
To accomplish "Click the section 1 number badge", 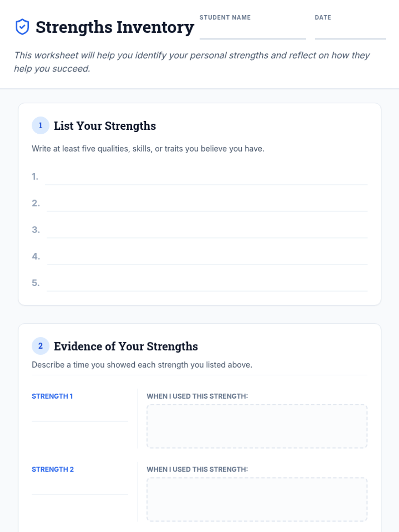I will pyautogui.click(x=41, y=126).
